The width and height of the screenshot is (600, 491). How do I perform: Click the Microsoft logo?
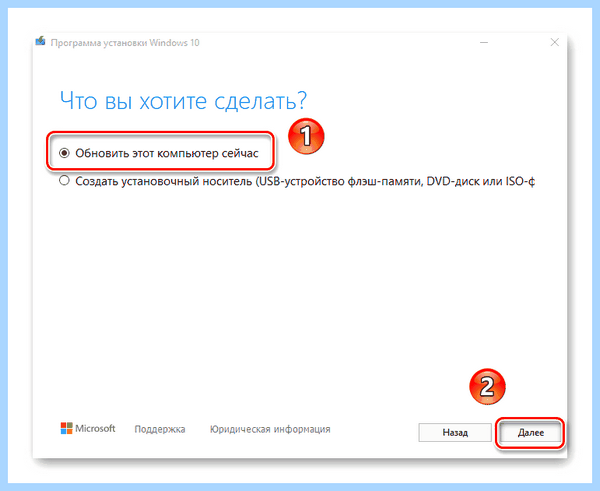coord(88,428)
